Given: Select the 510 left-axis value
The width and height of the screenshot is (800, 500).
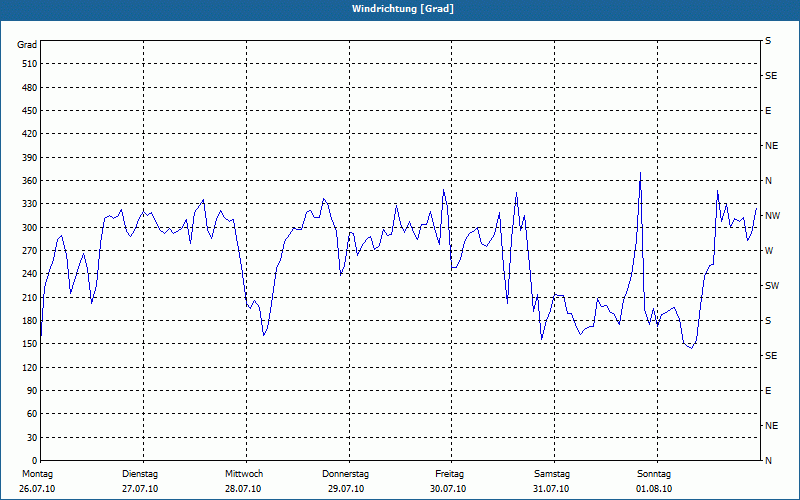Looking at the screenshot, I should (29, 64).
